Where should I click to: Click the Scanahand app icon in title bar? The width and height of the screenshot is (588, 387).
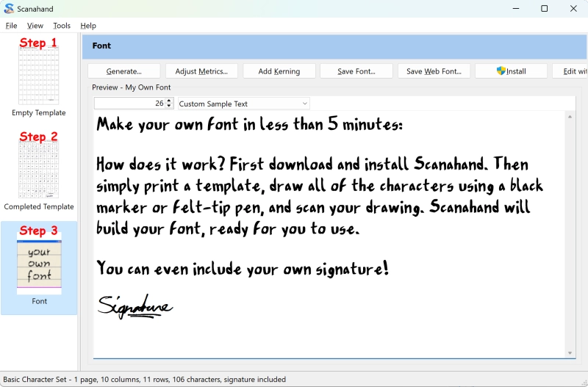[x=9, y=9]
